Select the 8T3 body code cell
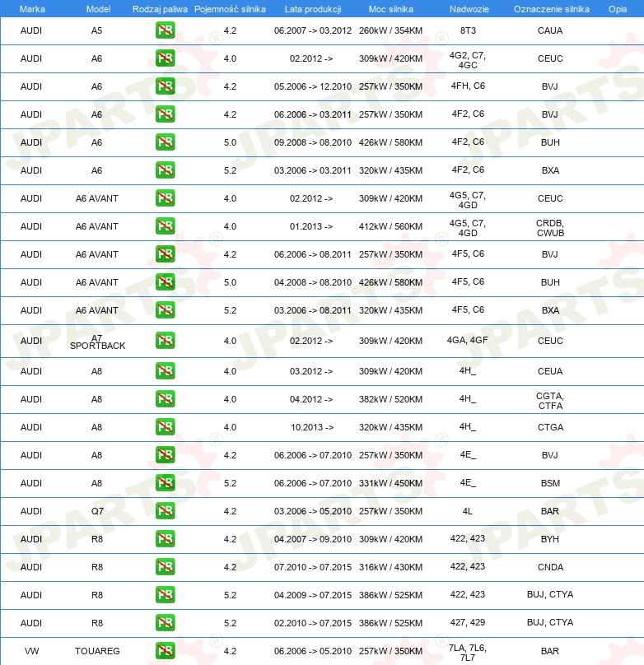The height and width of the screenshot is (665, 644). pos(468,31)
